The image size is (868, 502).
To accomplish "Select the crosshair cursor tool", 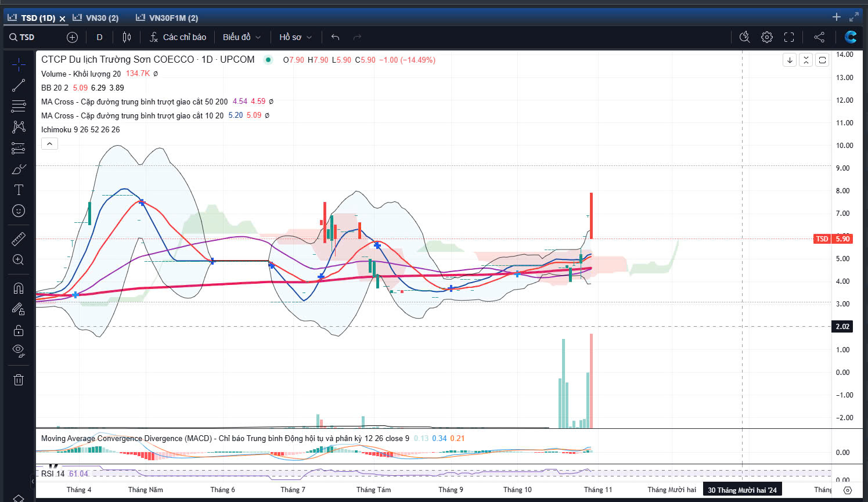I will point(19,64).
